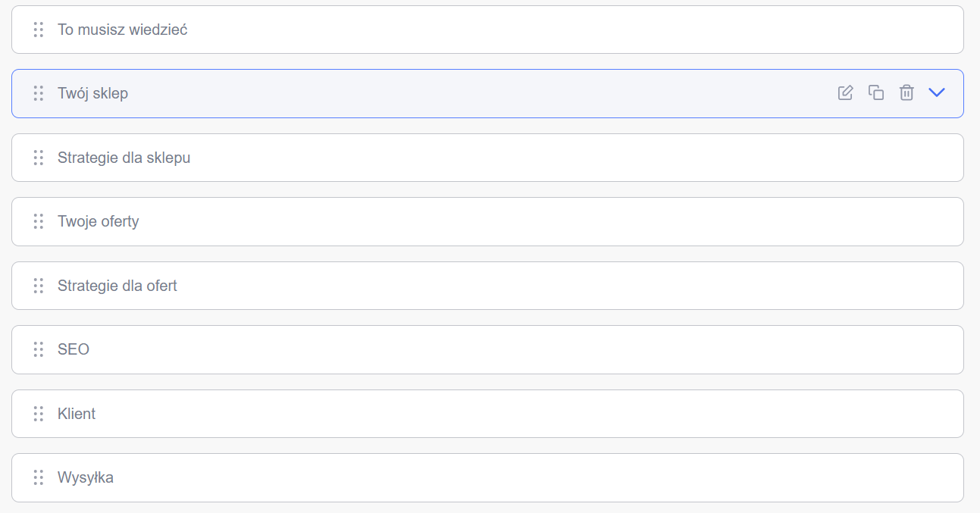Click drag handle next to Twoje oferty
This screenshot has width=980, height=513.
39,221
